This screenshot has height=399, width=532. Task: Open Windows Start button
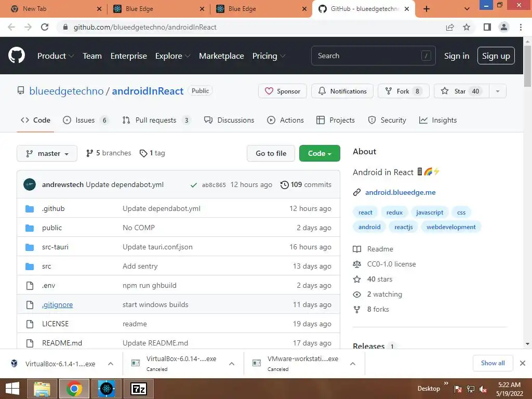pos(12,389)
